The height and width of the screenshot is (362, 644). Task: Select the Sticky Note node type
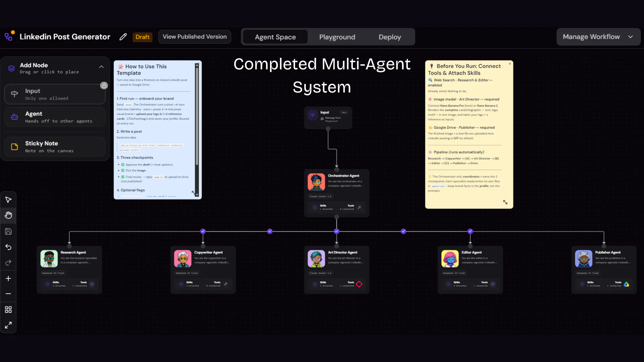click(55, 146)
